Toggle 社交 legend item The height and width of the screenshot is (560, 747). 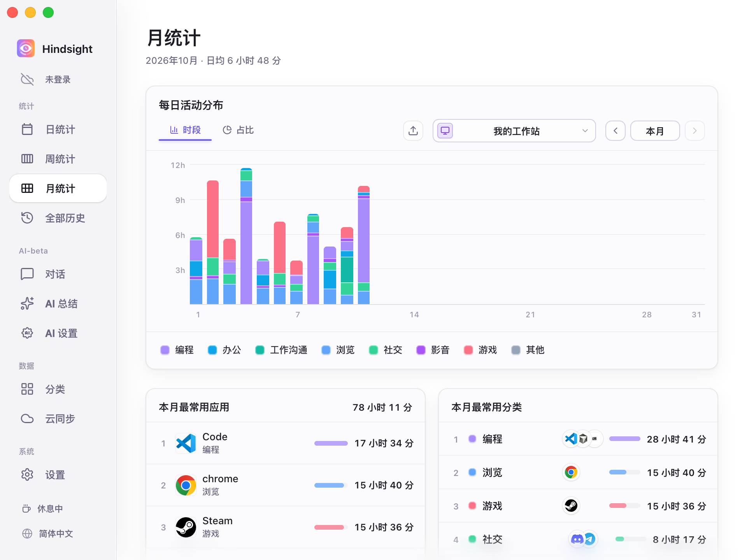click(386, 350)
